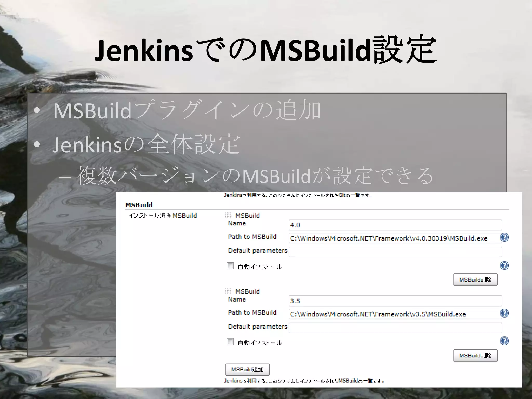The height and width of the screenshot is (399, 532).
Task: Click the bold MSBuild section heading
Action: point(139,205)
